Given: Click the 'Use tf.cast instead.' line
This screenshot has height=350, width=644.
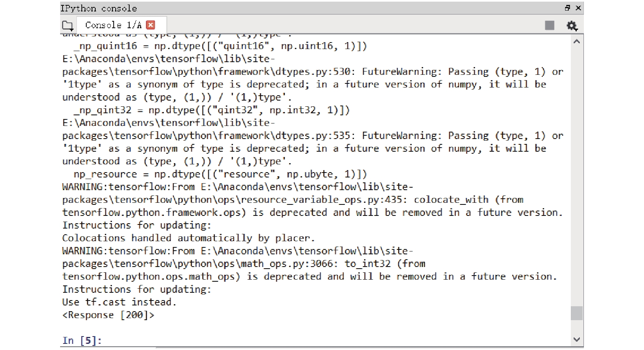Looking at the screenshot, I should (x=119, y=302).
